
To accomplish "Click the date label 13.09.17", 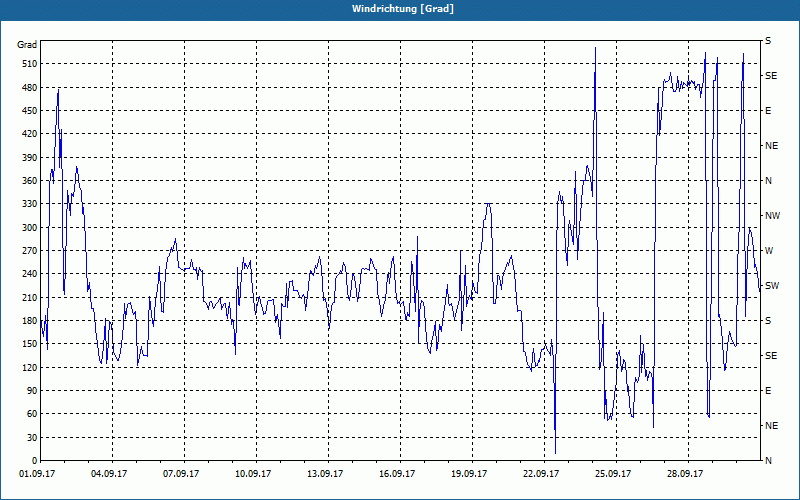I will [324, 474].
